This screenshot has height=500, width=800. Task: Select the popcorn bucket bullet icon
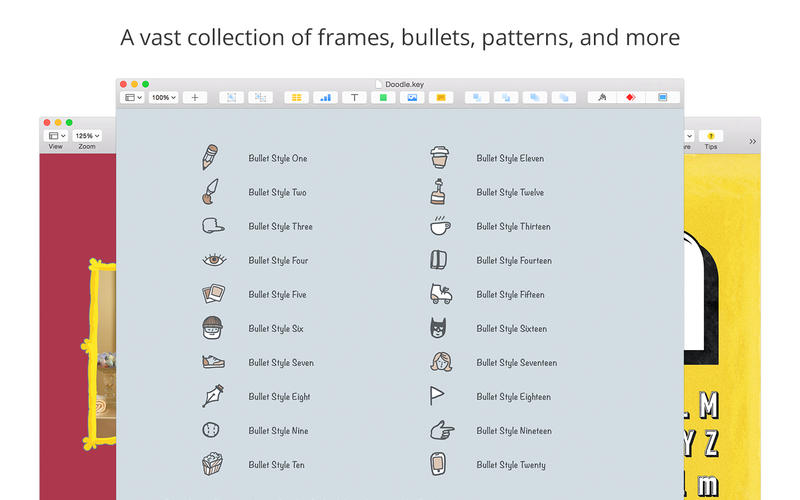(212, 464)
